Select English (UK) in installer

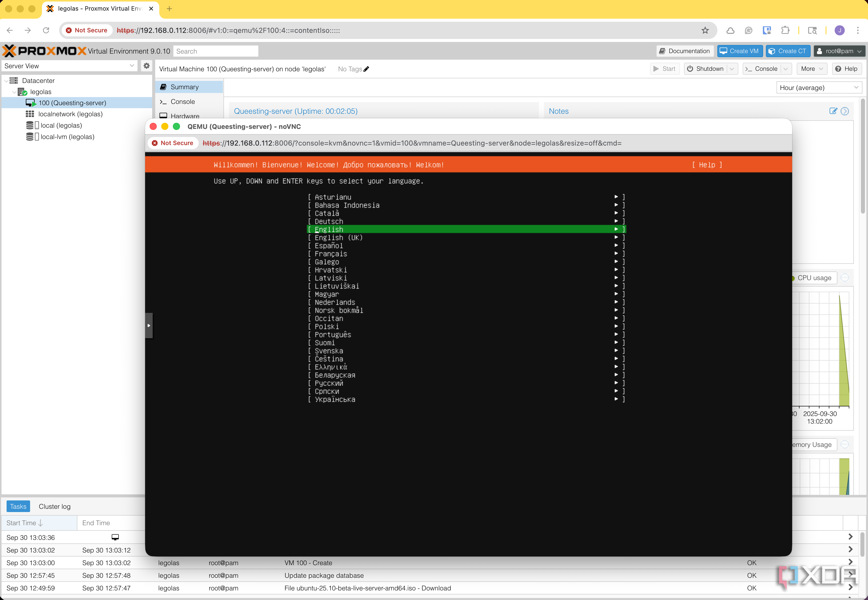pos(466,237)
